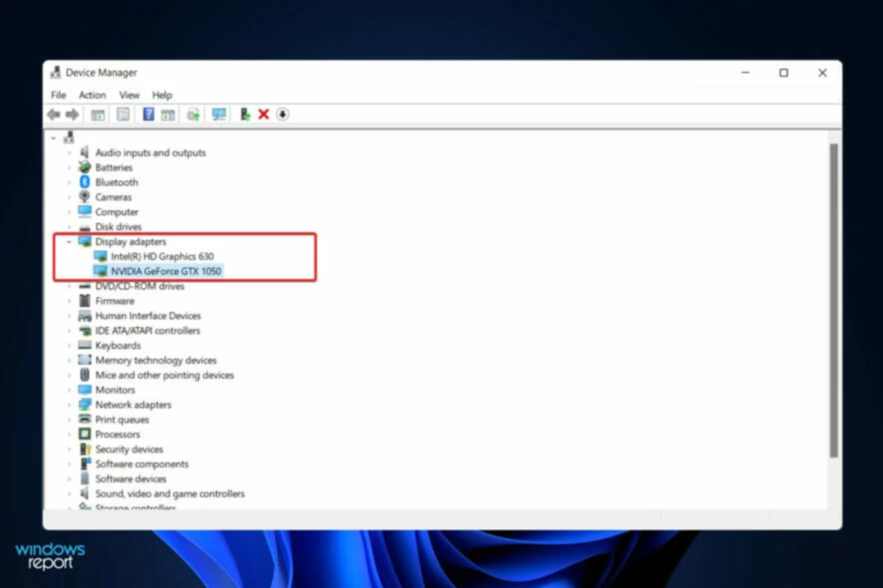
Task: Select IDE ATA/ATAPI controllers label
Action: (x=147, y=331)
